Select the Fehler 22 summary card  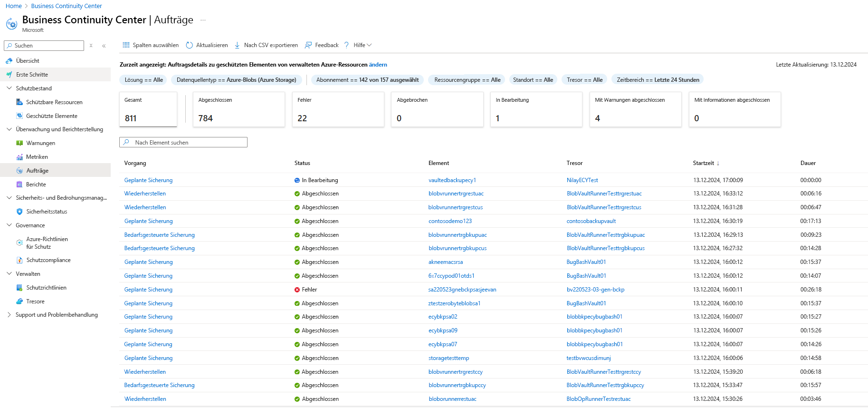coord(338,109)
